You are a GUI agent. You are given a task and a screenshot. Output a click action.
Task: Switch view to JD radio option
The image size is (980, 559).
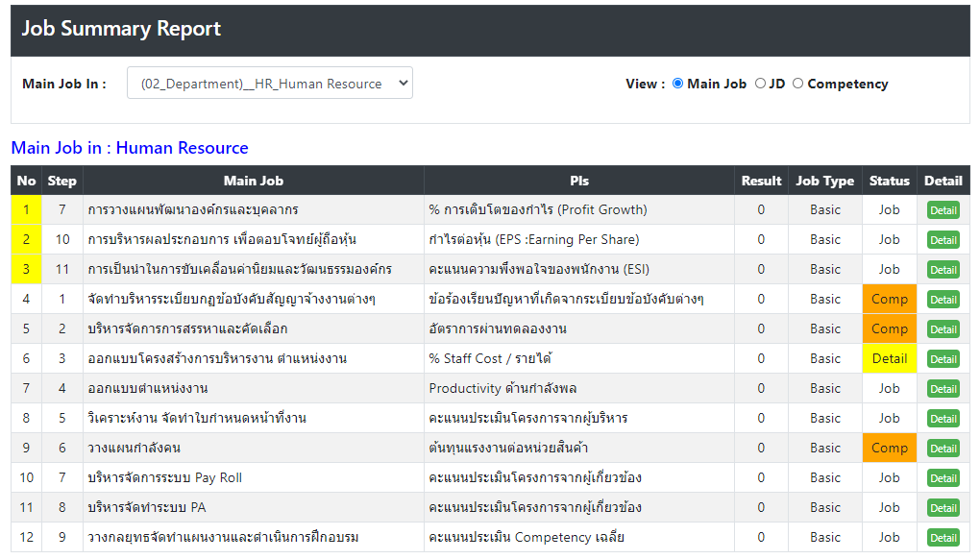(x=760, y=84)
